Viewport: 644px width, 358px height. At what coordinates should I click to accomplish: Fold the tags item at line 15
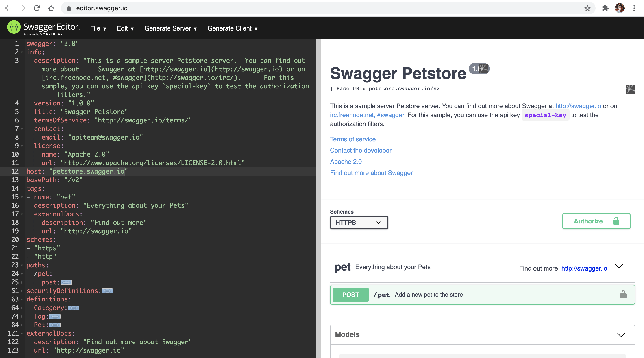[22, 197]
